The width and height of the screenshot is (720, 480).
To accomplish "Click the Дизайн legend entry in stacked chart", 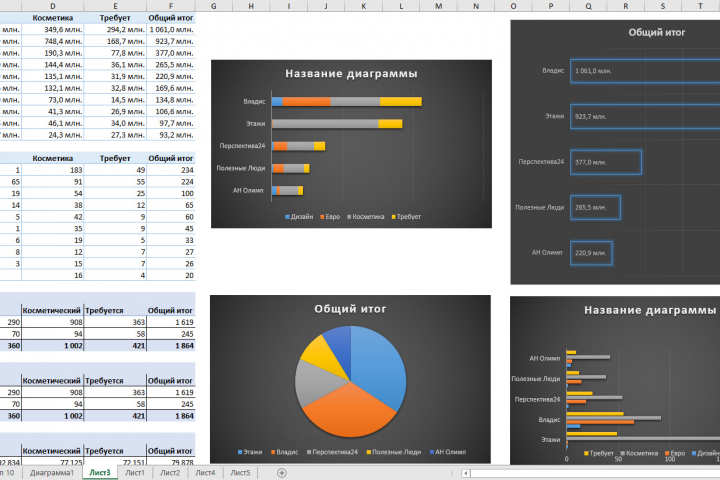I will tap(299, 217).
